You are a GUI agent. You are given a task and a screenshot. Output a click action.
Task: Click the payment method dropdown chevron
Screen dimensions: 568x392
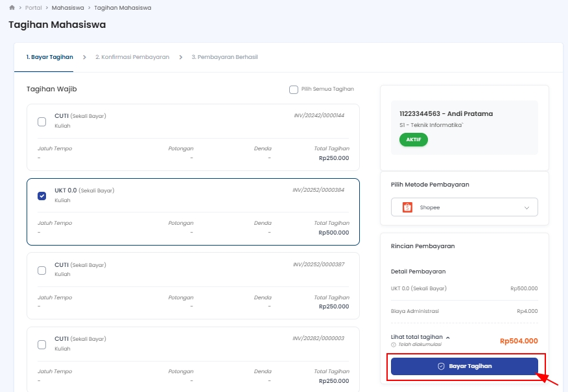[x=526, y=207]
